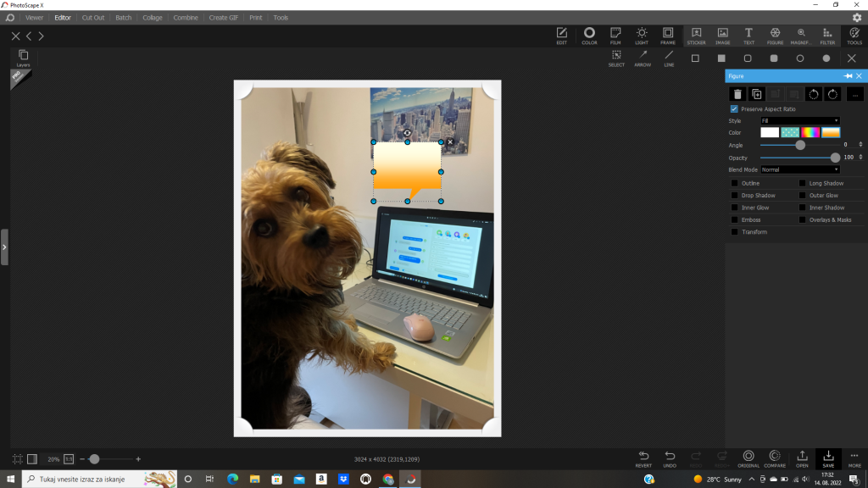The width and height of the screenshot is (868, 488).
Task: Uncheck Preserve Aspect Ratio
Action: [x=734, y=109]
